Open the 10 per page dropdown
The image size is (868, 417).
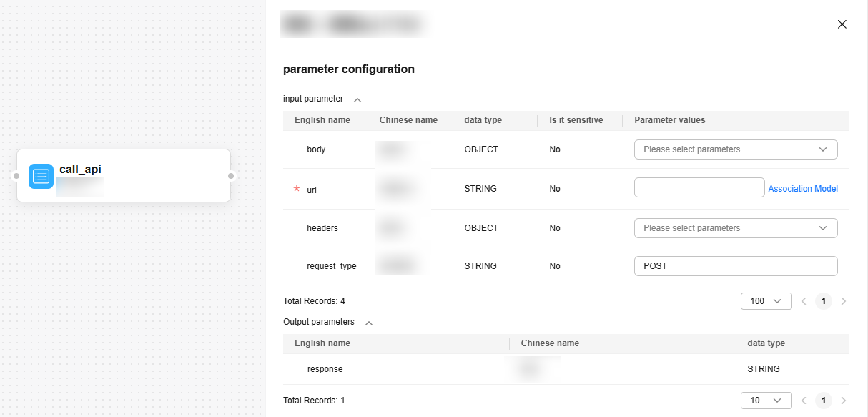point(766,401)
